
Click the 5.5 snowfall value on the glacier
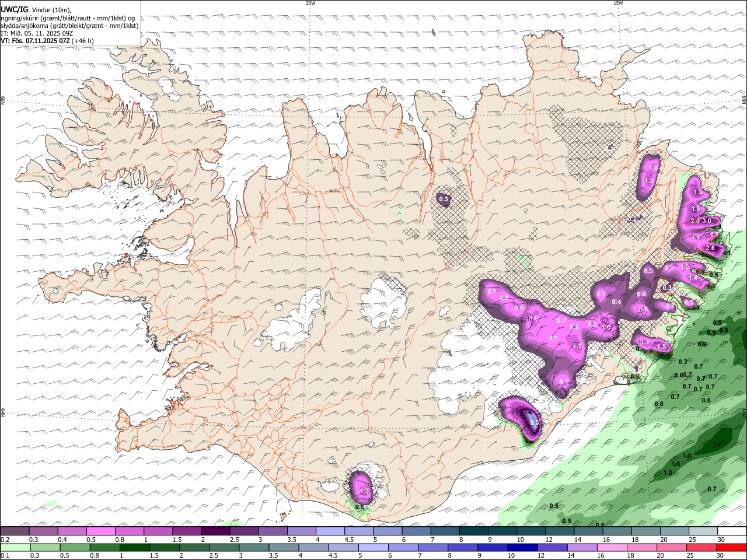click(x=533, y=422)
